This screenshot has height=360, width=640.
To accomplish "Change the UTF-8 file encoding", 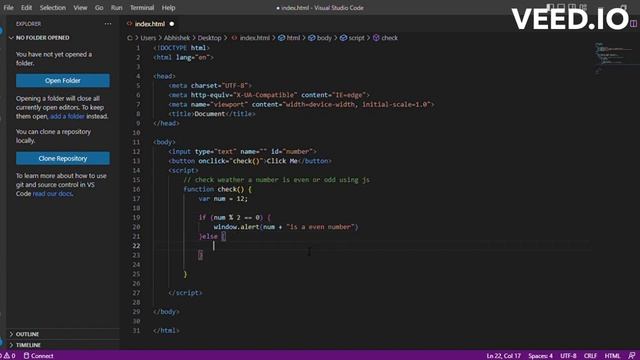I will click(x=568, y=356).
